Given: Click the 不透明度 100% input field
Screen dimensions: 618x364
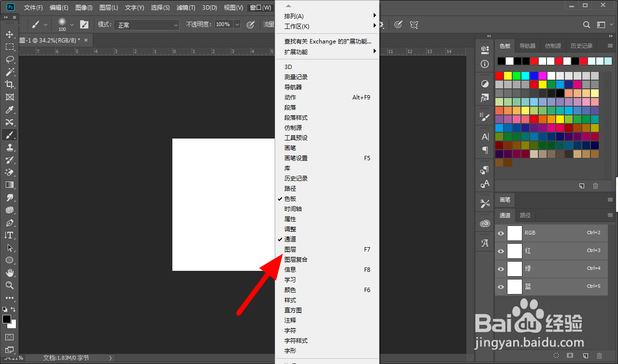Looking at the screenshot, I should point(224,24).
